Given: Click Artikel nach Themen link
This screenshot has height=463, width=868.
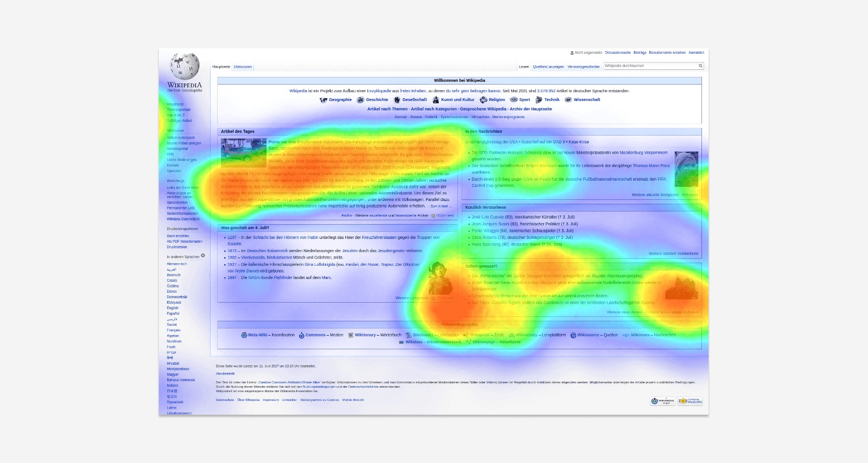Looking at the screenshot, I should pos(388,109).
